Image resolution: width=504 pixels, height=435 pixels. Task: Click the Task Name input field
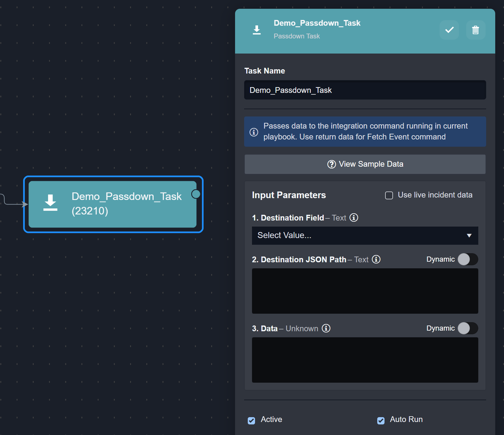[365, 90]
